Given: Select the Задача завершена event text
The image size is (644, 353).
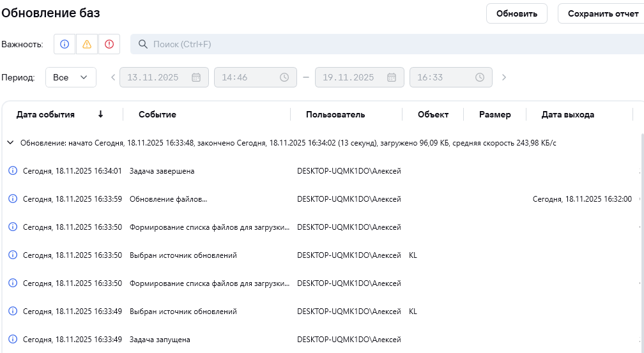Looking at the screenshot, I should point(162,171).
